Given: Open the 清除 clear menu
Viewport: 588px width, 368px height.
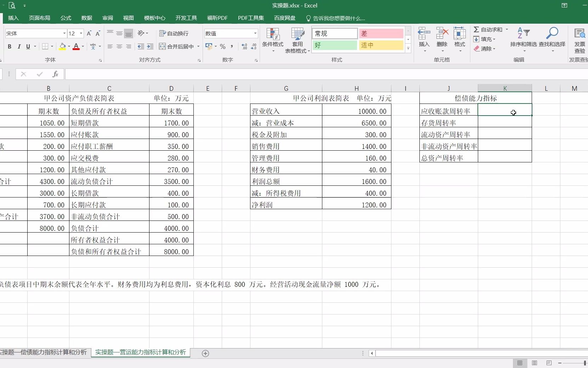Looking at the screenshot, I should click(485, 49).
